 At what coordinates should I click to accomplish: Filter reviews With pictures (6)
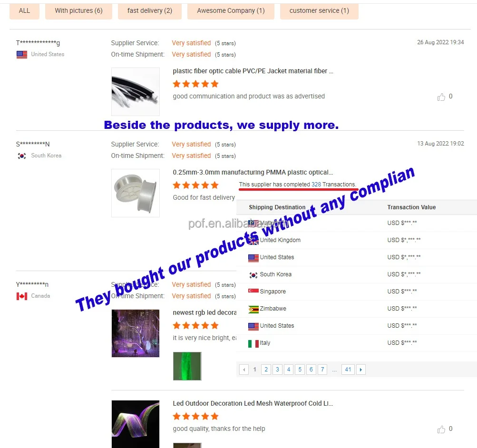(x=78, y=11)
